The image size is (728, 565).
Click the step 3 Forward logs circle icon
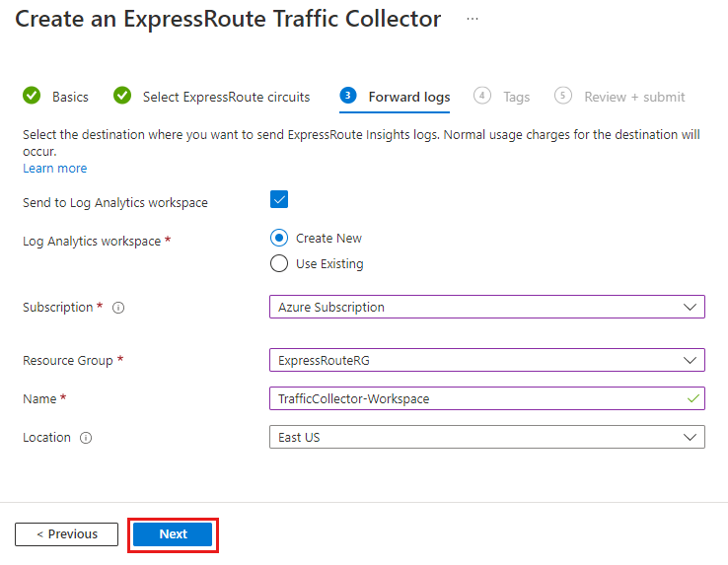[x=347, y=96]
